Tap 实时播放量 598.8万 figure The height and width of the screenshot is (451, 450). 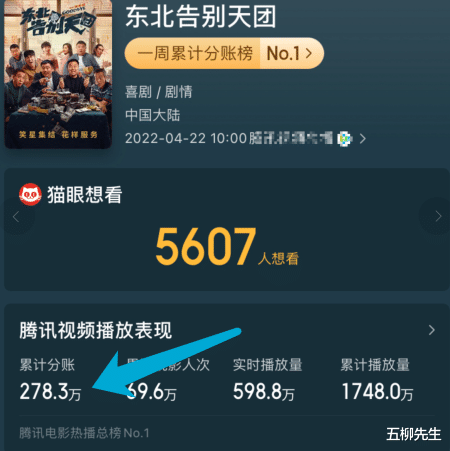(x=264, y=391)
